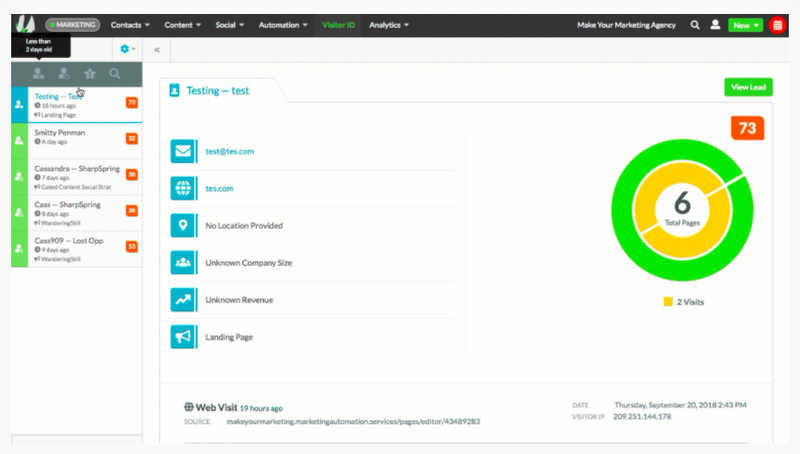Screen dimensions: 800x454
Task: Click the person icon on Testing — Test row
Action: click(x=19, y=105)
